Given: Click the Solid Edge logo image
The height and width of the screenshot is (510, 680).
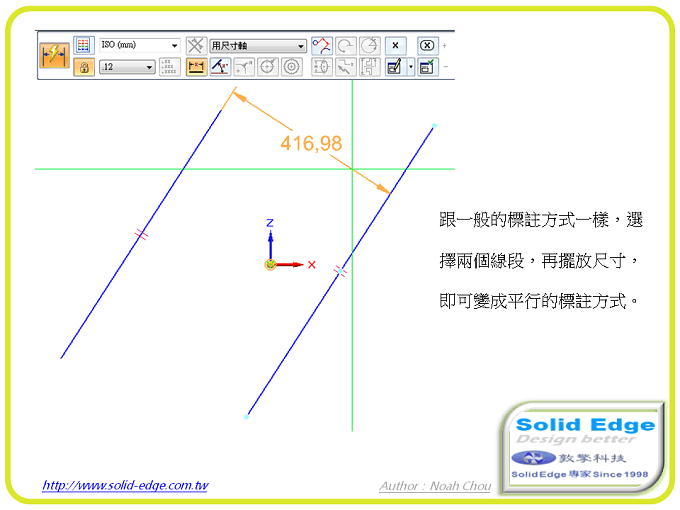Looking at the screenshot, I should coord(583,448).
